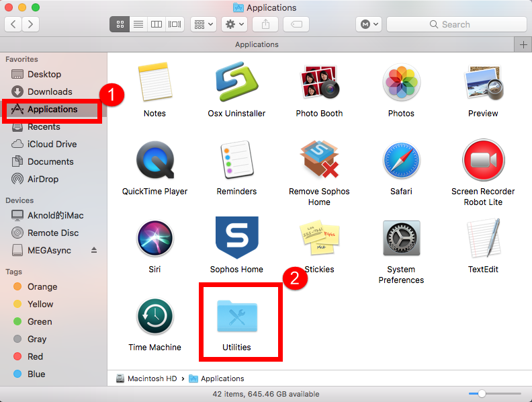
Task: Open the item arrangement dropdown
Action: tap(204, 24)
